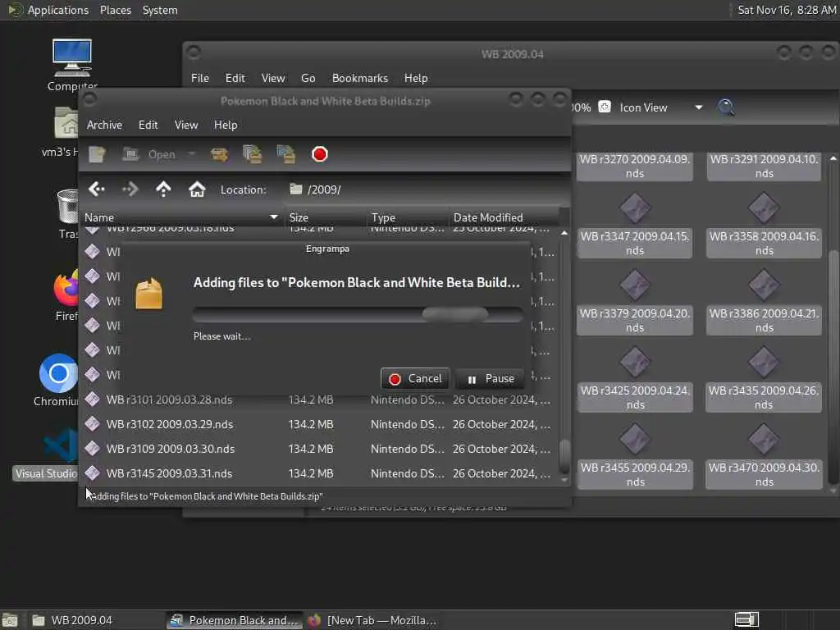Viewport: 840px width, 630px height.
Task: Click the search magnifier icon in file manager
Action: tap(726, 107)
